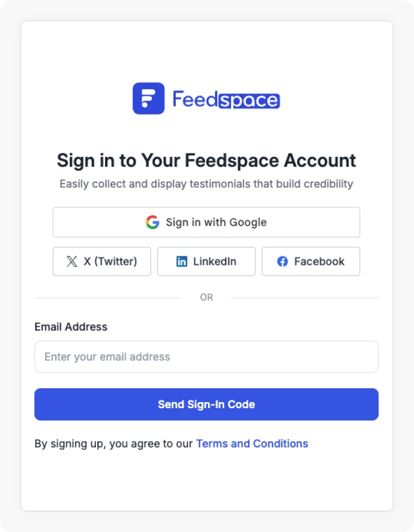The height and width of the screenshot is (532, 414).
Task: Click the 'Sign in to Your Feedspace Account' heading
Action: pyautogui.click(x=206, y=160)
